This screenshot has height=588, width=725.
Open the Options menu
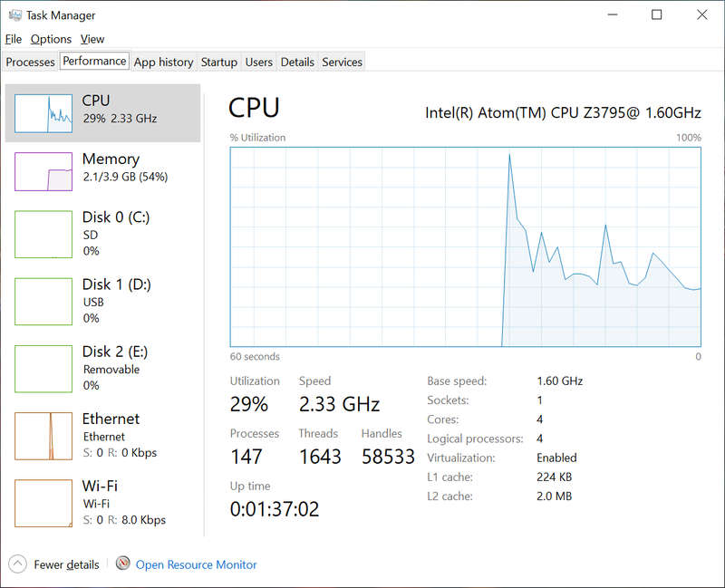[51, 39]
